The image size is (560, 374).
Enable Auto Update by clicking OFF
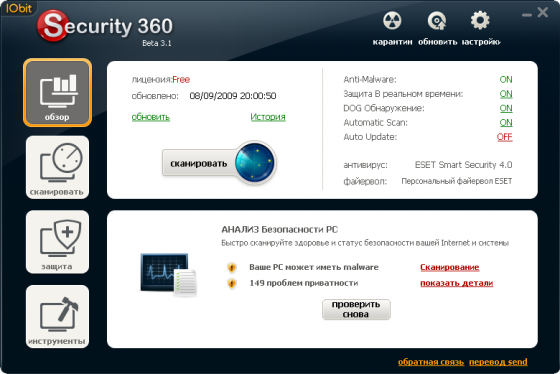pos(504,137)
